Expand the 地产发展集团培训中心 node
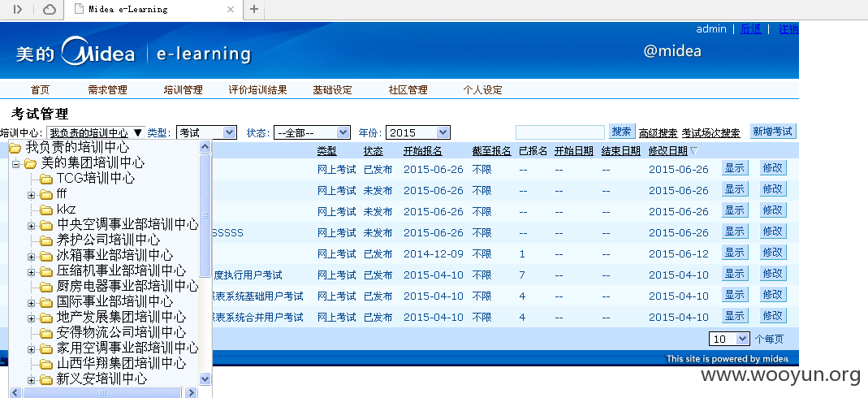The image size is (868, 398). 31,318
